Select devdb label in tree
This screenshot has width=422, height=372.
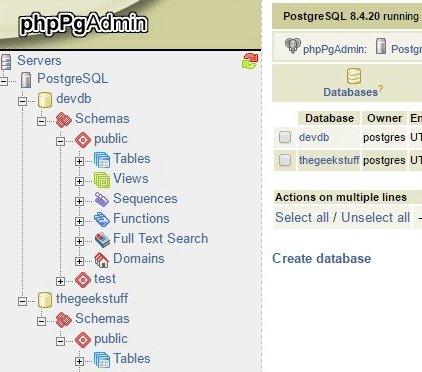pyautogui.click(x=74, y=99)
